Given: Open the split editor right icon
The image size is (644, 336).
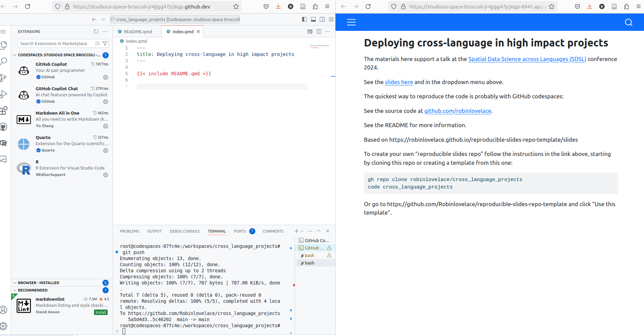Looking at the screenshot, I should (x=319, y=32).
